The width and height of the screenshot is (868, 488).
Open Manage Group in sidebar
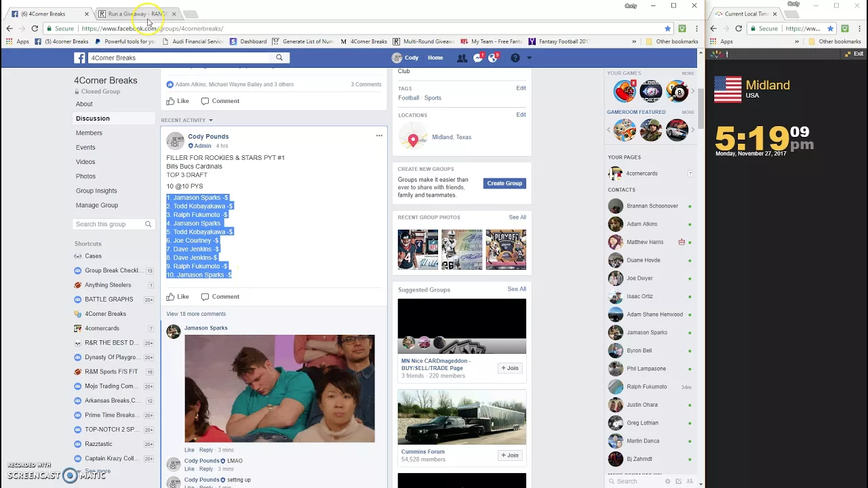(x=97, y=205)
